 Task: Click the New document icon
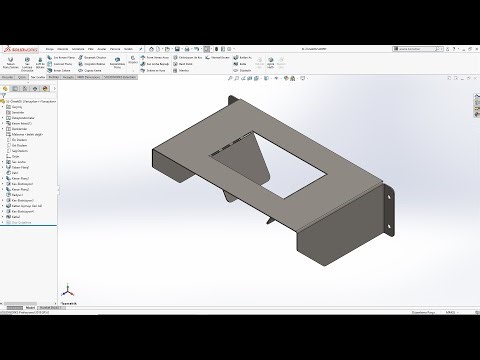click(x=158, y=49)
